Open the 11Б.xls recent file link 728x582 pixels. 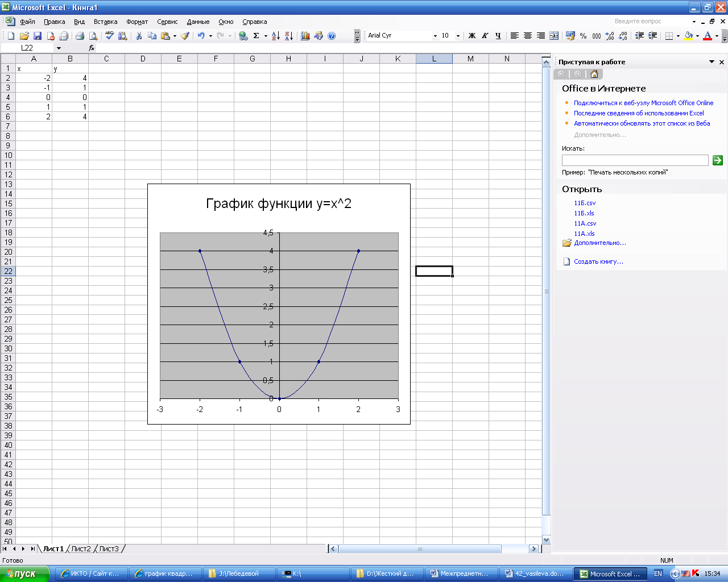[x=584, y=213]
